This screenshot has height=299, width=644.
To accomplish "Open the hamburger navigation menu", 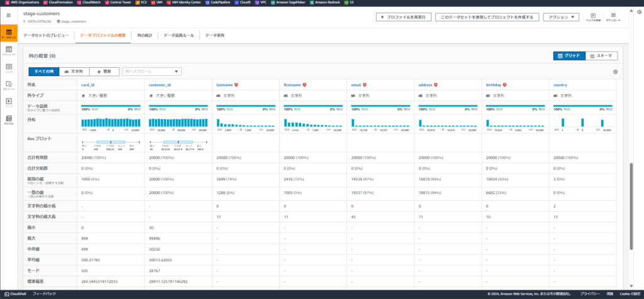I will tap(9, 16).
